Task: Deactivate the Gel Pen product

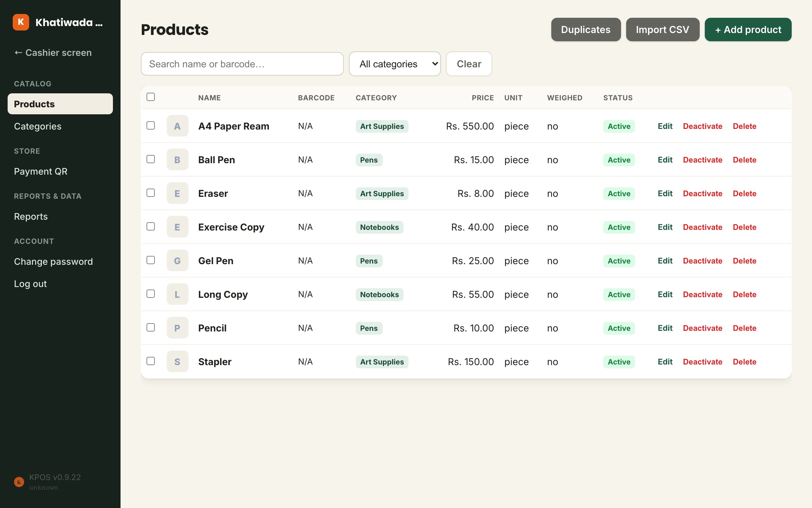Action: pyautogui.click(x=703, y=261)
